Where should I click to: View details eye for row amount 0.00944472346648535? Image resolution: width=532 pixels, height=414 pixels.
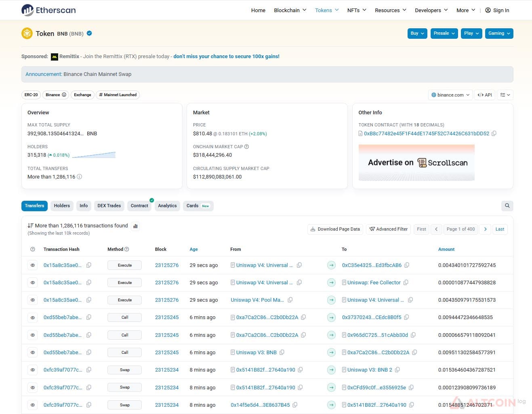click(33, 317)
